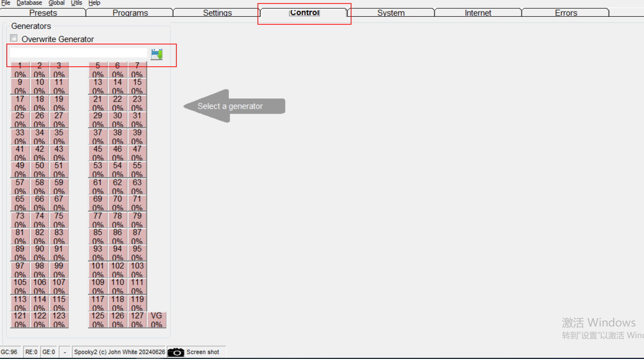
Task: Click the generator name input field
Action: [78, 54]
